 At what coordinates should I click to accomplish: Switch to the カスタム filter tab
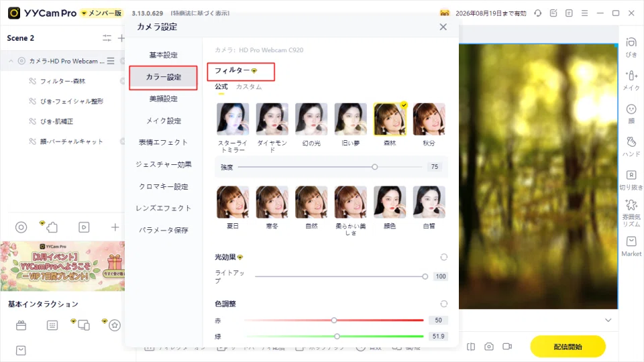pos(248,86)
